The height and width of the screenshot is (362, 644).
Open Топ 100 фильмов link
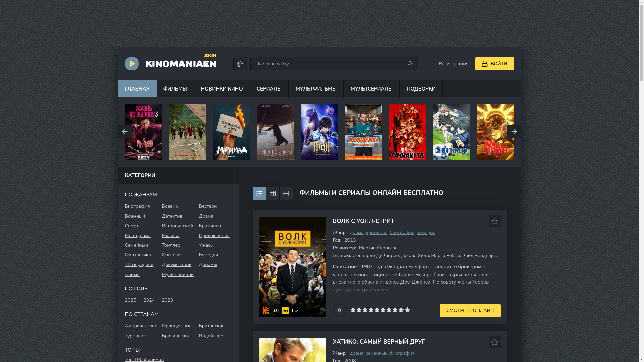pos(144,359)
